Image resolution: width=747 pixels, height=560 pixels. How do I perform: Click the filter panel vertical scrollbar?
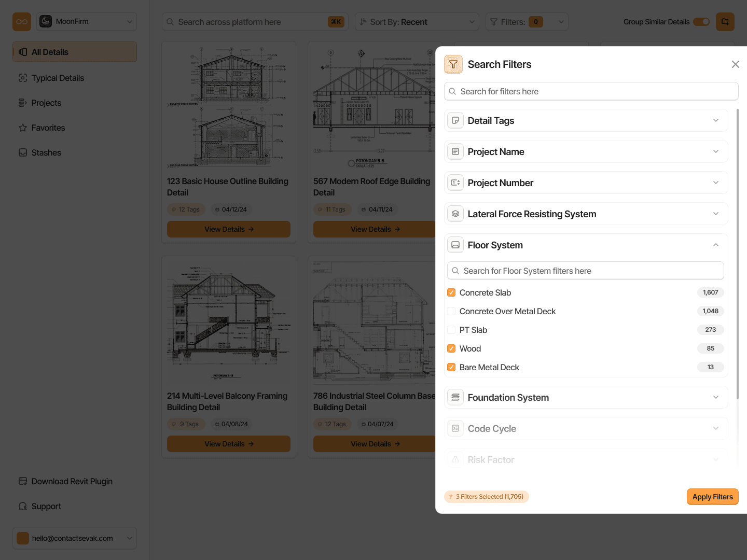737,254
